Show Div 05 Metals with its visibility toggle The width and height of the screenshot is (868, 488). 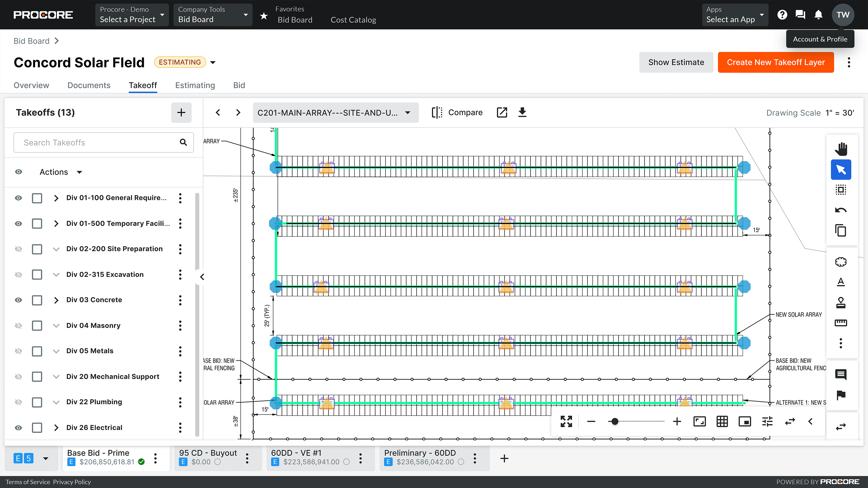pyautogui.click(x=19, y=351)
